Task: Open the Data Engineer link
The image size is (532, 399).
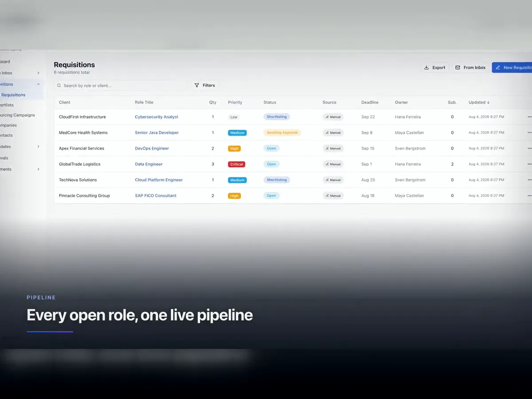Action: 149,164
